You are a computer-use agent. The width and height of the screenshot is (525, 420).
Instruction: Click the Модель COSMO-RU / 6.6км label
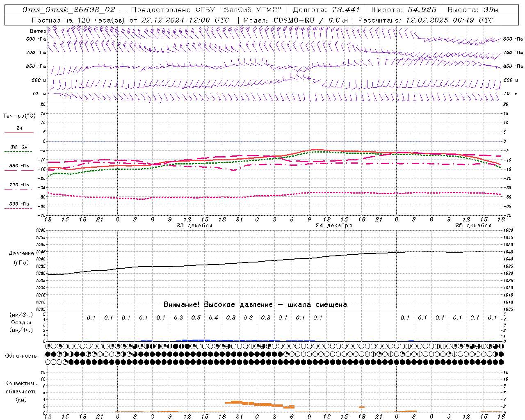tap(296, 20)
